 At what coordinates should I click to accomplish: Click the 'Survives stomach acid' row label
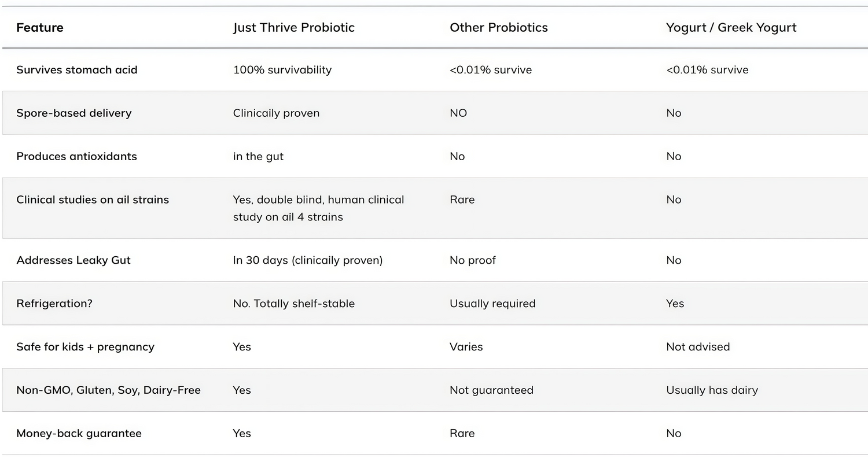click(77, 70)
